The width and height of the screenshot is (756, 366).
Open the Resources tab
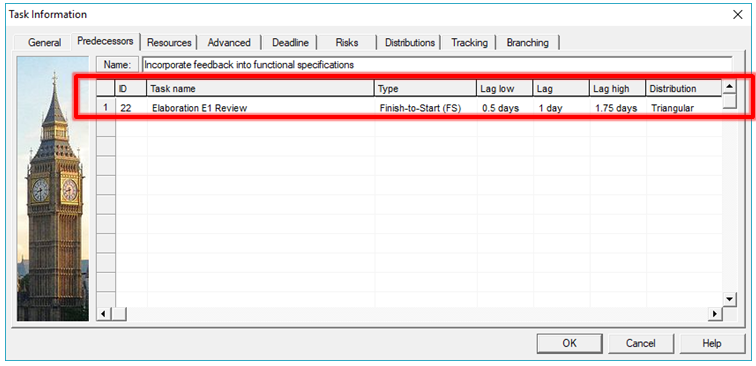pyautogui.click(x=169, y=42)
